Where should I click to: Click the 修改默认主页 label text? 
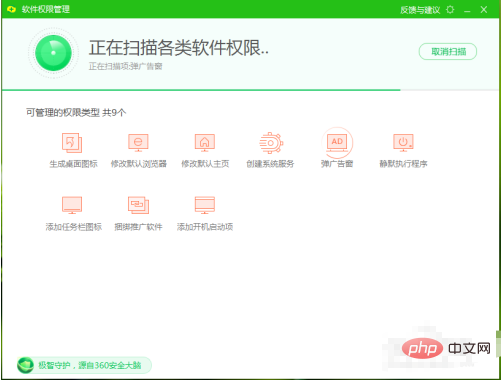coord(205,164)
